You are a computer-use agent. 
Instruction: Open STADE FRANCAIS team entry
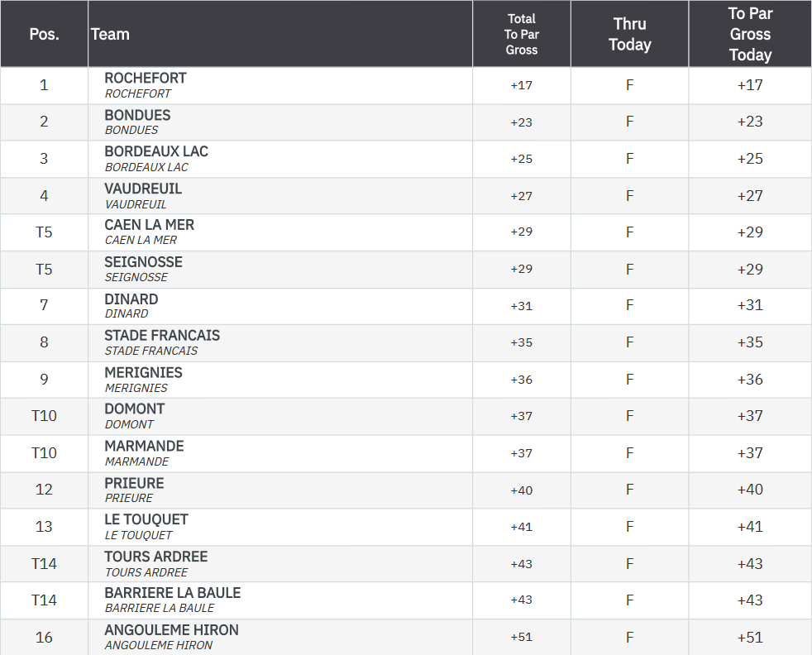162,336
